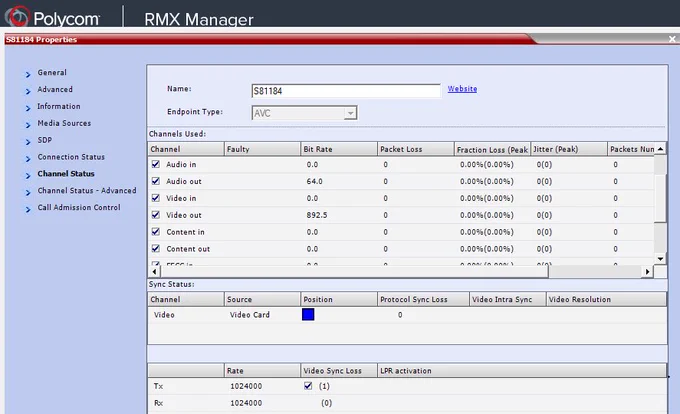
Task: Click the arrow icon beside General
Action: point(28,75)
